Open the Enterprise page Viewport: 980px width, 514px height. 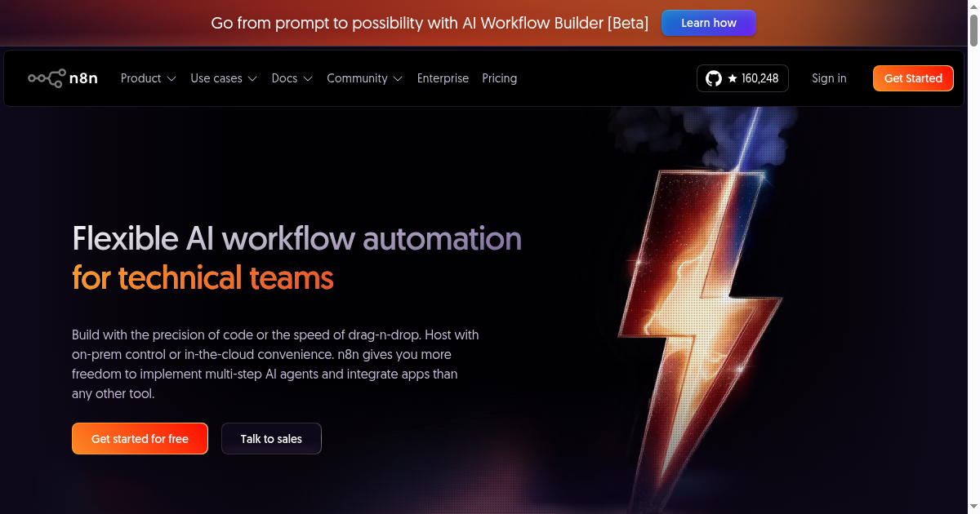tap(443, 78)
